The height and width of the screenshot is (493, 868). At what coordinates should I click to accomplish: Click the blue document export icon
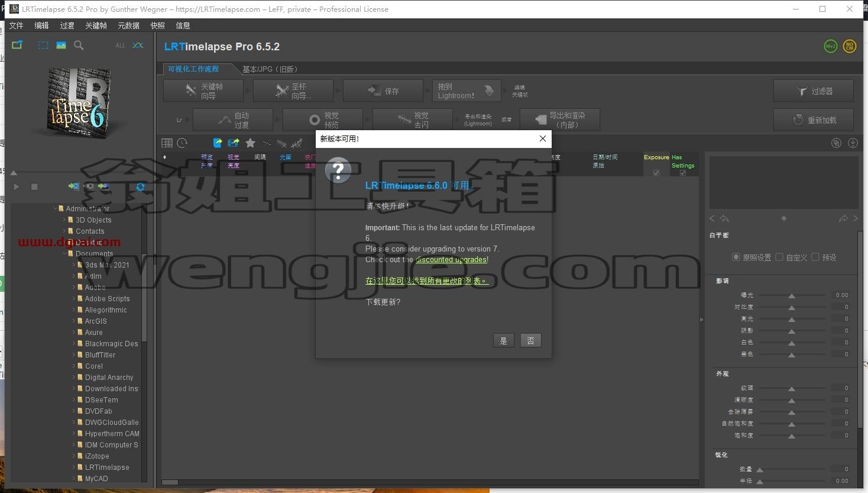[x=218, y=143]
